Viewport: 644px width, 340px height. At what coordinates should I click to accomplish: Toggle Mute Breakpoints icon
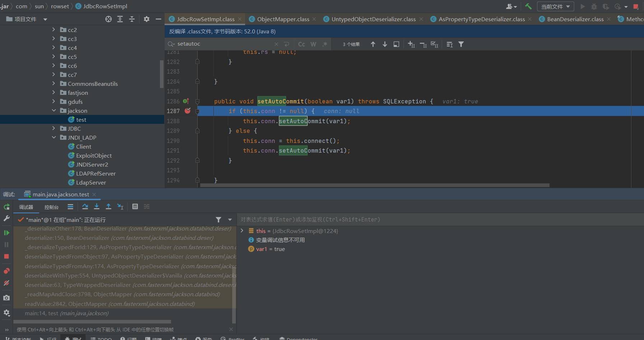pos(6,283)
